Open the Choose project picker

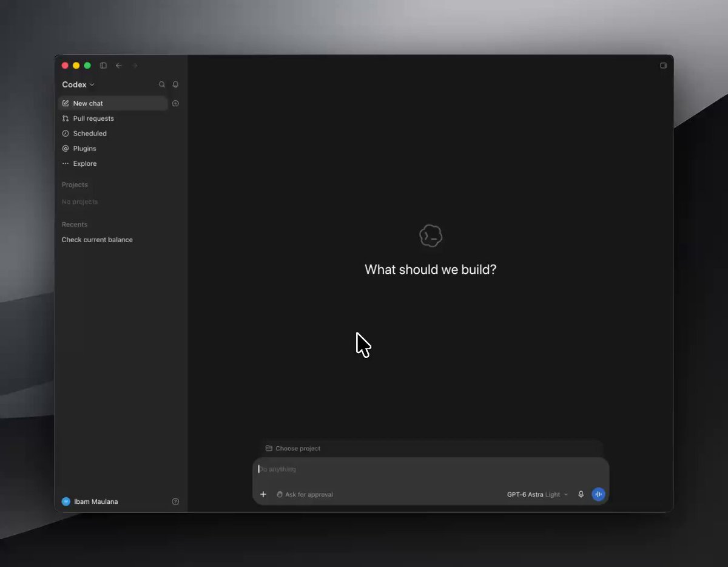293,449
